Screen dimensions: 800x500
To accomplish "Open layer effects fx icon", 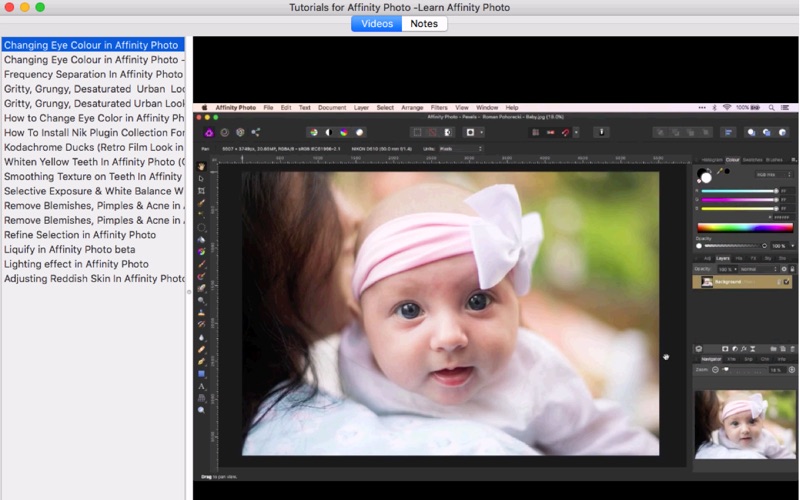I will click(744, 349).
